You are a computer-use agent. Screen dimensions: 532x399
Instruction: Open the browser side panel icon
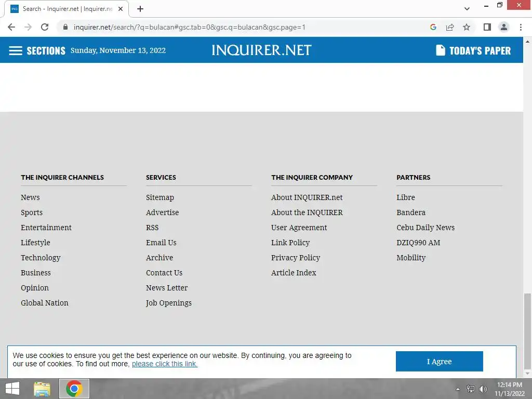pos(487,27)
